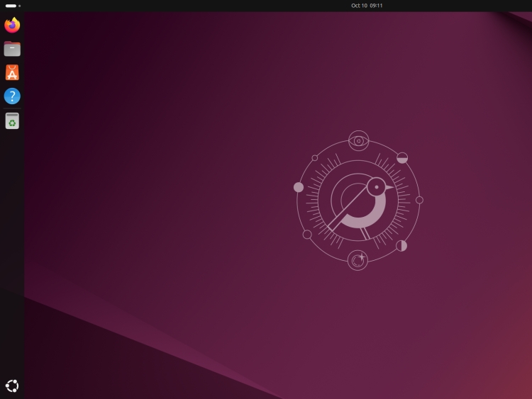The image size is (532, 399).
Task: Click the solid circle on emblem's left
Action: coord(299,187)
